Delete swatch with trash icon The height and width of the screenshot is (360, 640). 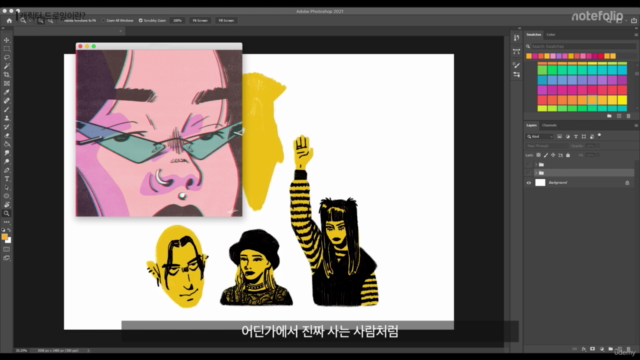point(629,116)
